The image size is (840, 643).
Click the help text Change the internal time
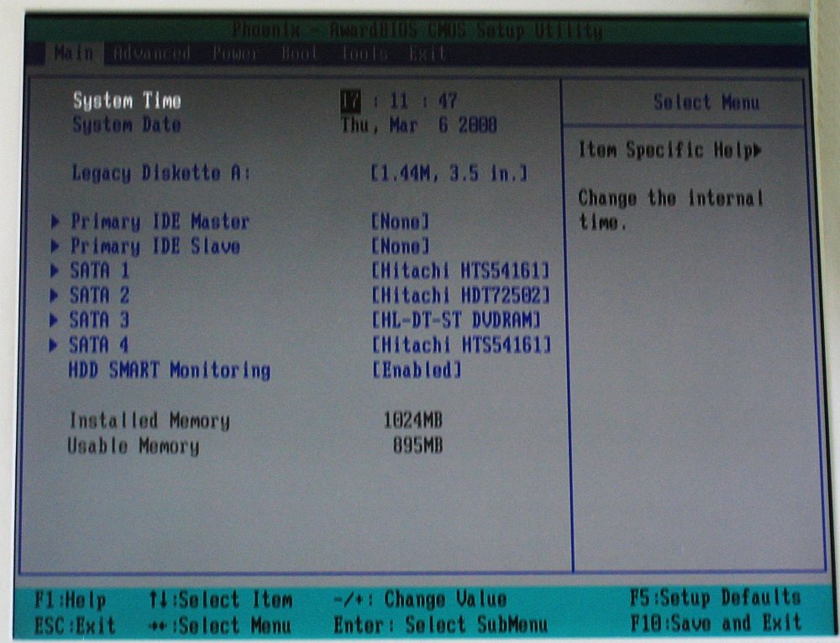[x=670, y=210]
